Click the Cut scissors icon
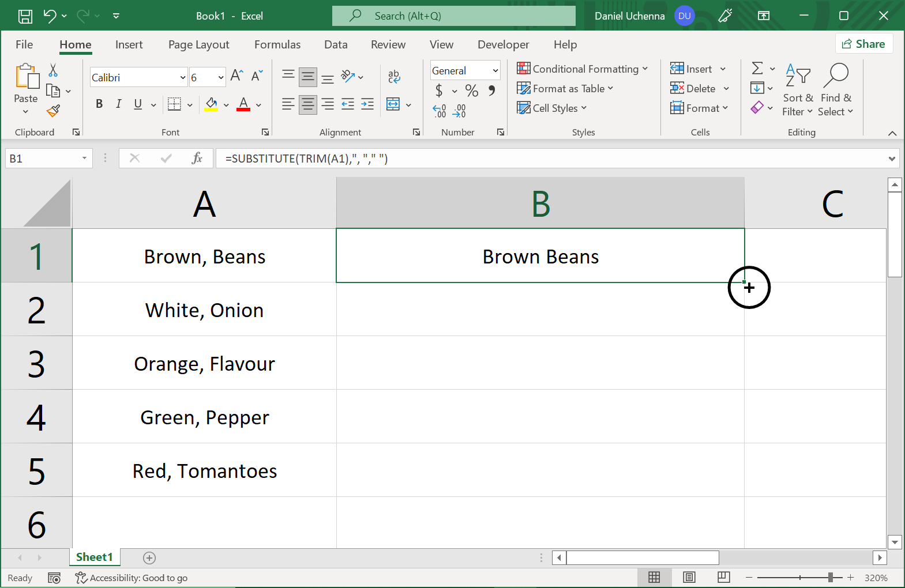 click(x=53, y=70)
